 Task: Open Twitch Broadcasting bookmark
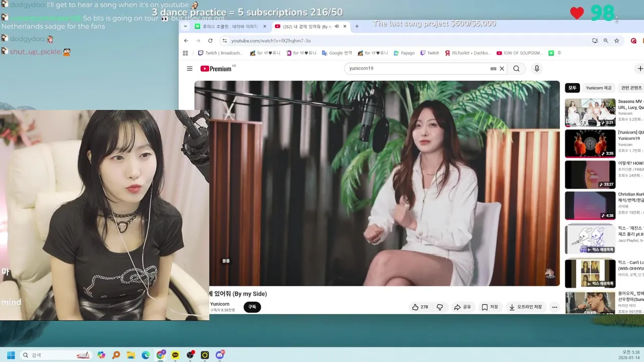click(220, 53)
